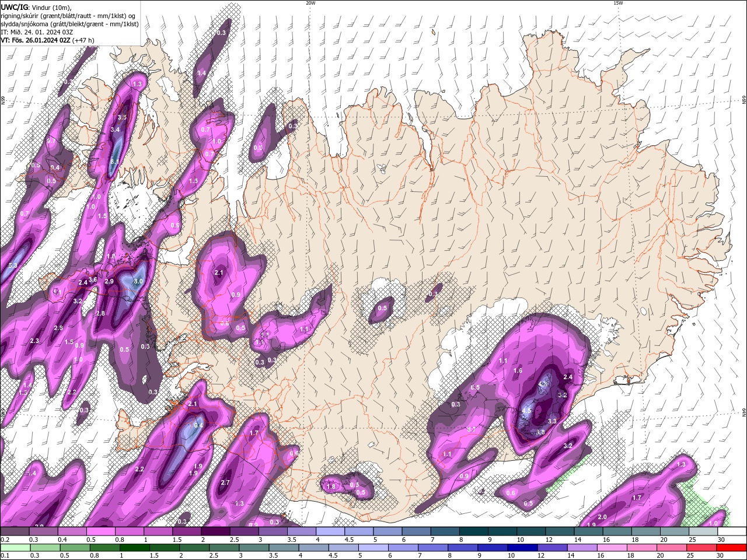
Task: Select the 2.3 precipitation value on the map
Action: coord(34,341)
